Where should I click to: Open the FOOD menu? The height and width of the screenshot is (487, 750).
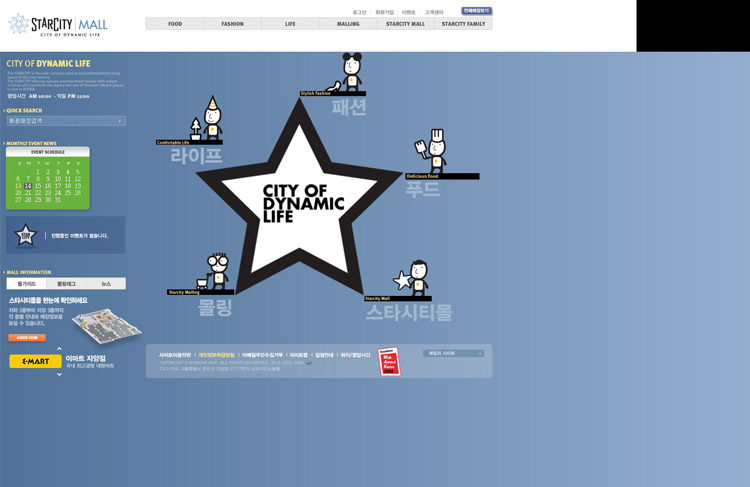click(175, 24)
